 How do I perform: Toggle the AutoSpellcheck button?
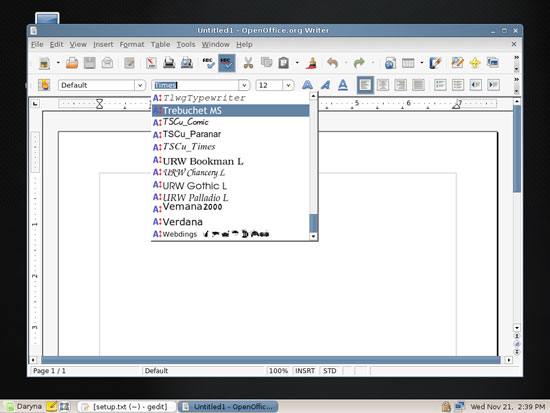[x=227, y=63]
